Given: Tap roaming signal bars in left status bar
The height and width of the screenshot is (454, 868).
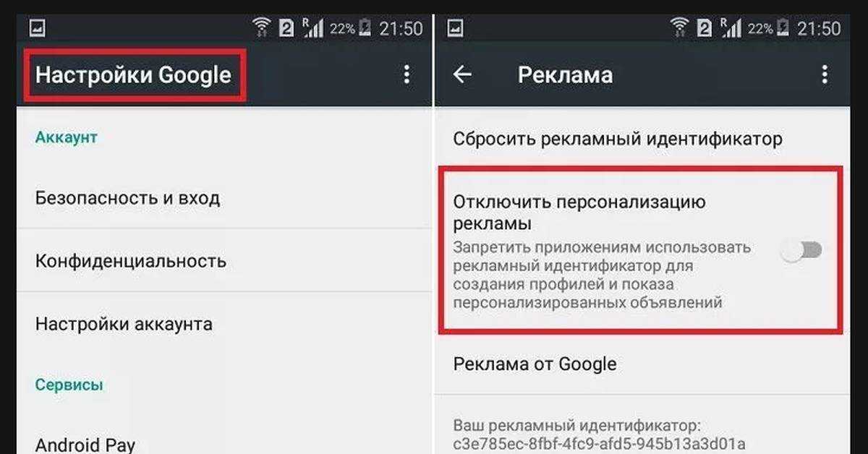Looking at the screenshot, I should click(x=312, y=28).
